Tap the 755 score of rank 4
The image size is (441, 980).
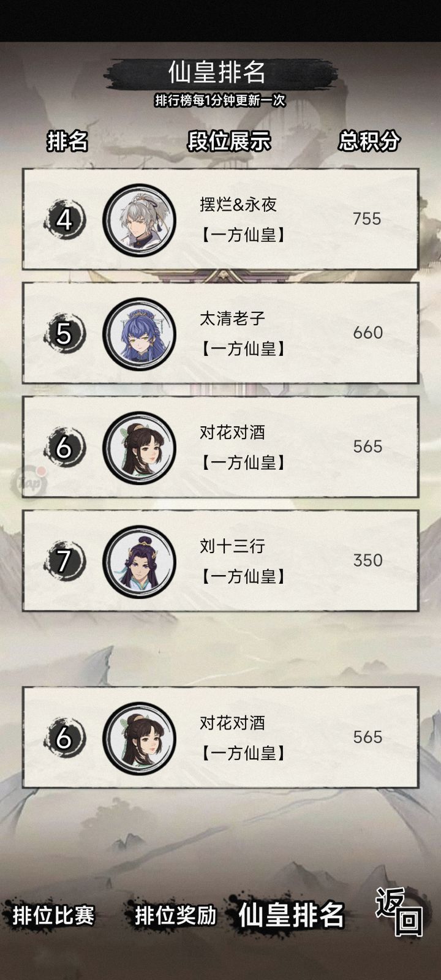coord(367,219)
